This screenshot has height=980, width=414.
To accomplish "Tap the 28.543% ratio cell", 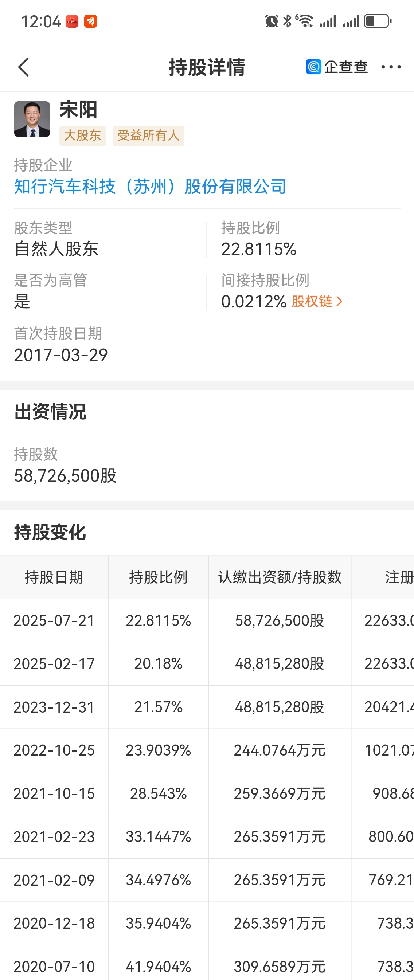I will coord(158,793).
